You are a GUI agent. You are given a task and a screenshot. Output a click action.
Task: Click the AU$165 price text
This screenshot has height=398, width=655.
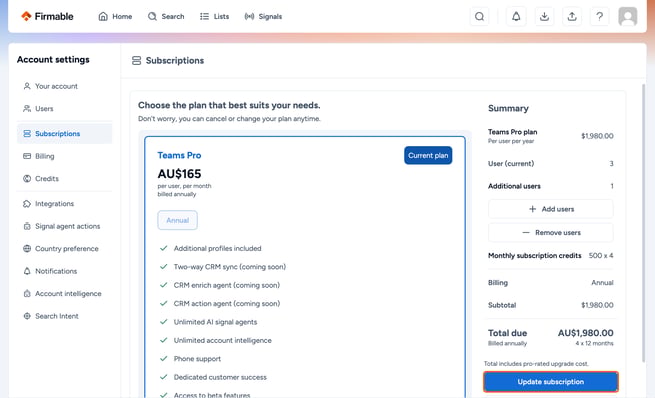179,174
